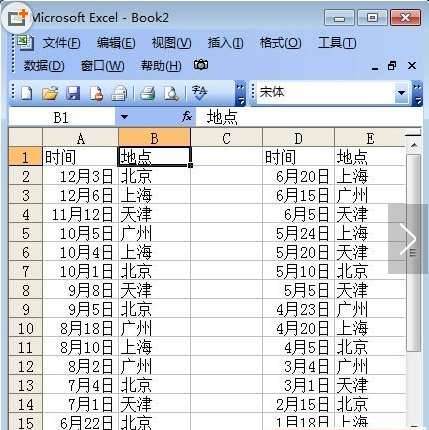This screenshot has height=430, width=429.
Task: Open the Name Box dropdown arrow
Action: click(124, 117)
